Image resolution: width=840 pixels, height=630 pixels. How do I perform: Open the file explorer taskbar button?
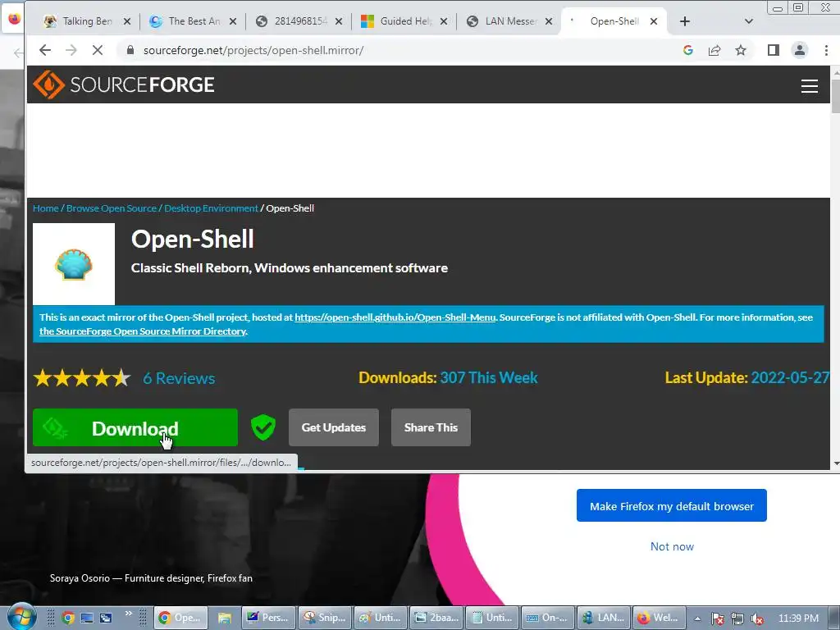click(224, 619)
